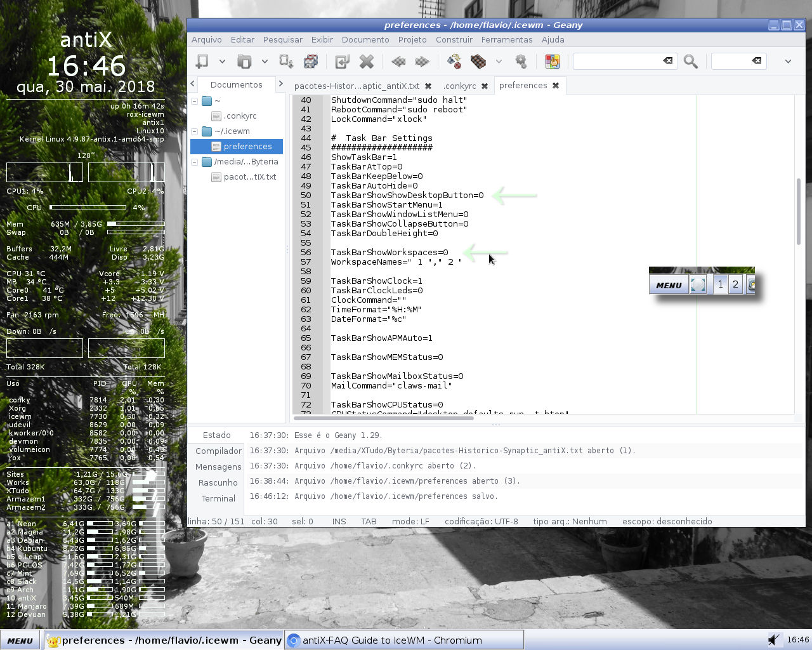This screenshot has height=650, width=812.
Task: Open the Ferramentas menu
Action: [507, 39]
